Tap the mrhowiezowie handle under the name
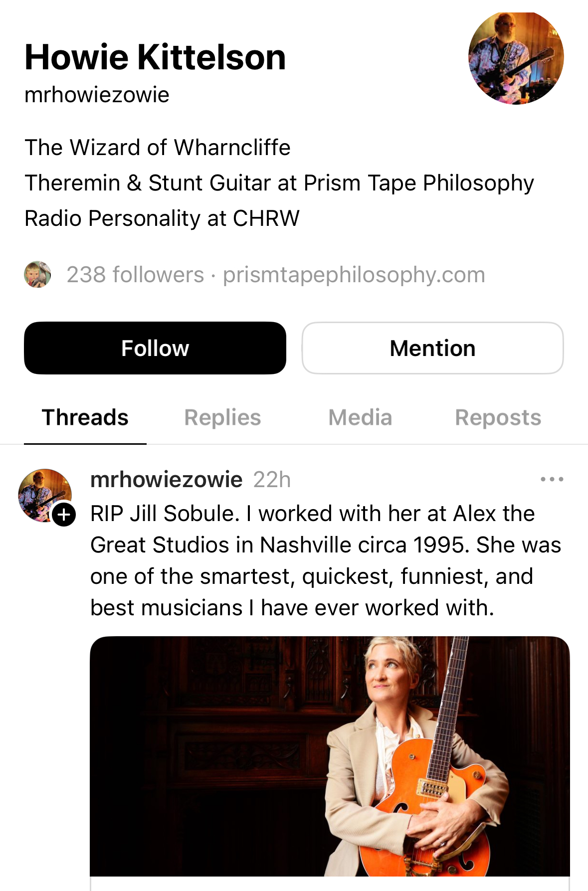 click(97, 95)
